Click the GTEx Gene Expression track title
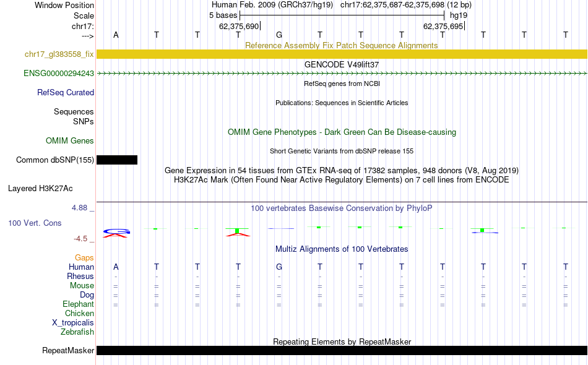 point(342,171)
